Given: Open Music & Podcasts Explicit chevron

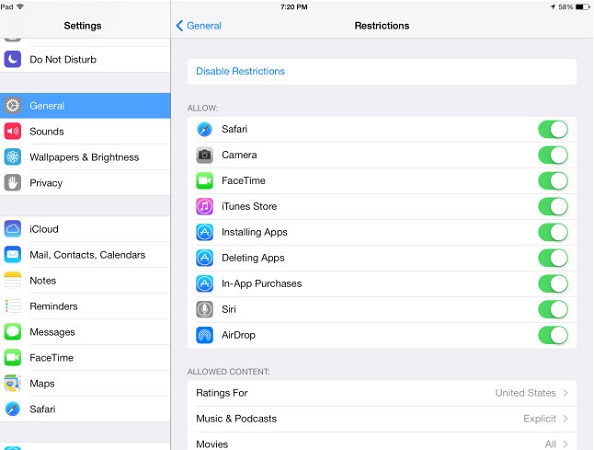Looking at the screenshot, I should [x=565, y=419].
